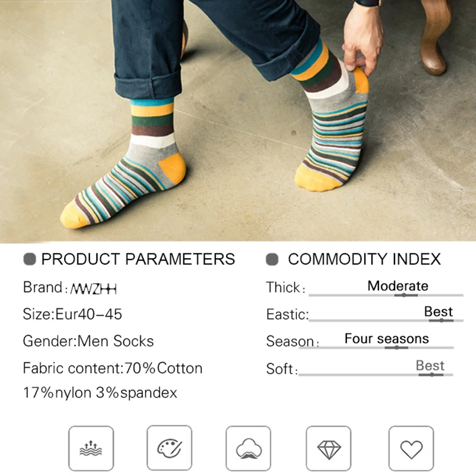This screenshot has width=476, height=476.
Task: Click the yellow heel of the right sock
Action: (362, 80)
